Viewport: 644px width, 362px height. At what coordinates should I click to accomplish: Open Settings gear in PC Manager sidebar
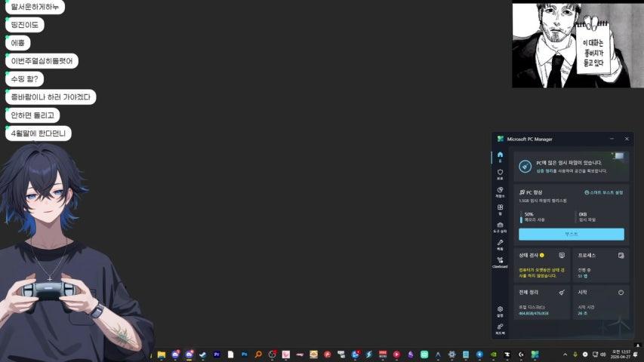pyautogui.click(x=500, y=311)
